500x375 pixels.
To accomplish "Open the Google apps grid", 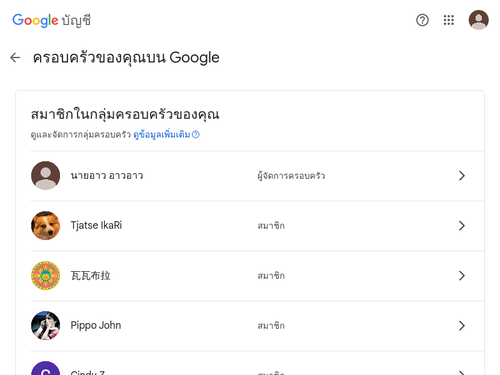I will (449, 20).
